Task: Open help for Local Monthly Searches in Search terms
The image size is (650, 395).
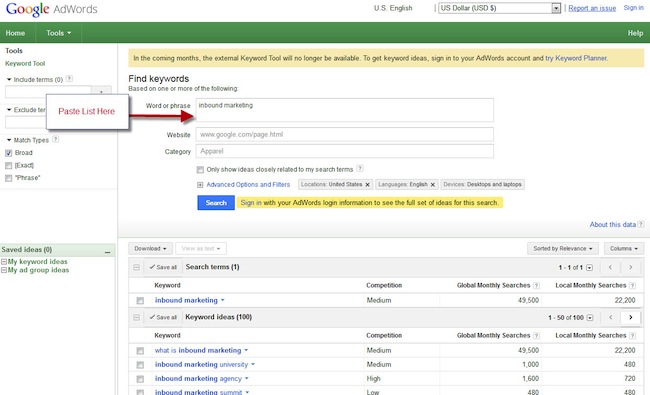Action: pos(632,285)
